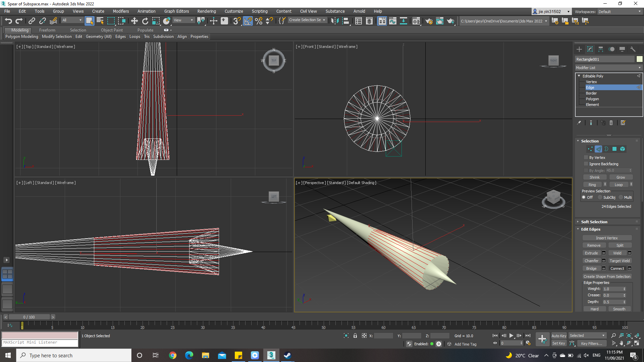Screen dimensions: 644x362
Task: Open Steam from the Windows taskbar
Action: coord(287,355)
